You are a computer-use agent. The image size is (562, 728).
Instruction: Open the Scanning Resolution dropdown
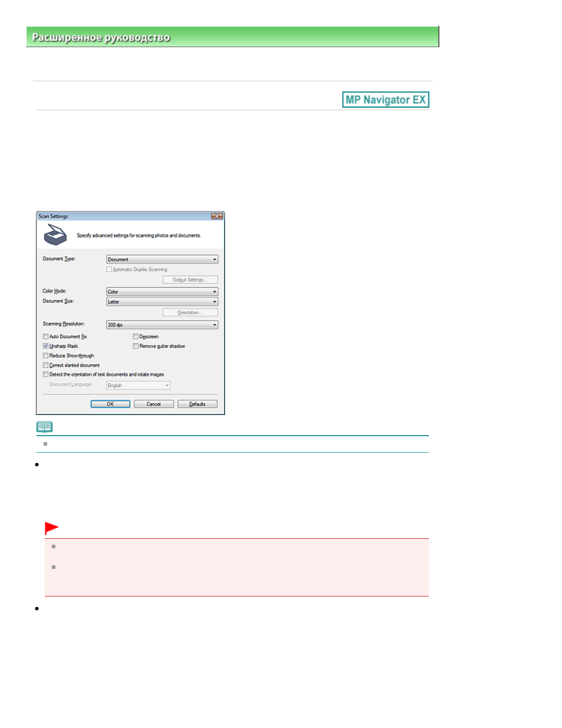tap(162, 325)
